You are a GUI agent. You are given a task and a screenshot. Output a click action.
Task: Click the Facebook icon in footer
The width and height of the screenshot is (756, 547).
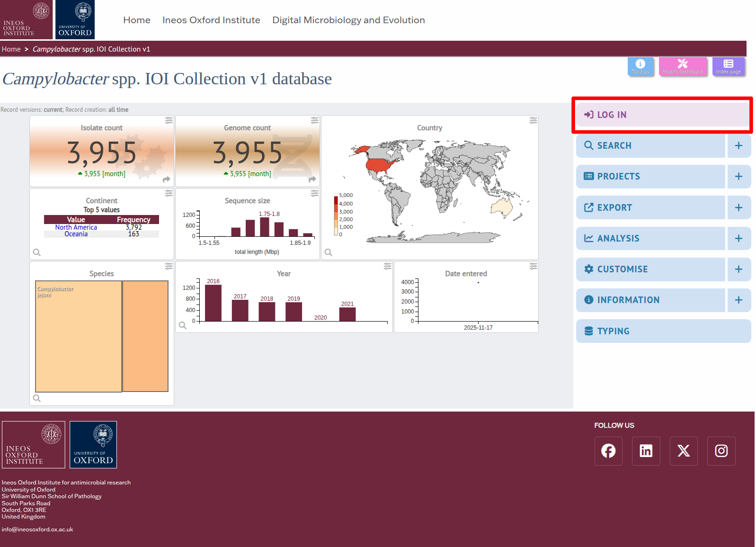click(608, 451)
